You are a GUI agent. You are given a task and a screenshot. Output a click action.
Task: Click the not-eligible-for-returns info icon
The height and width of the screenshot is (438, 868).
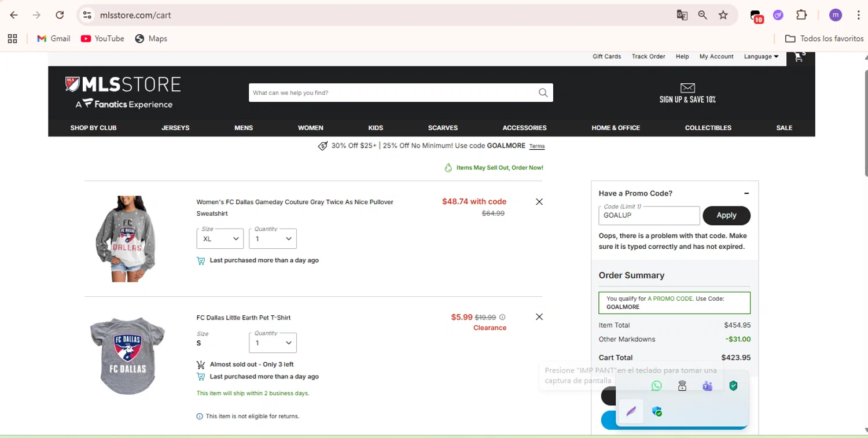[200, 417]
